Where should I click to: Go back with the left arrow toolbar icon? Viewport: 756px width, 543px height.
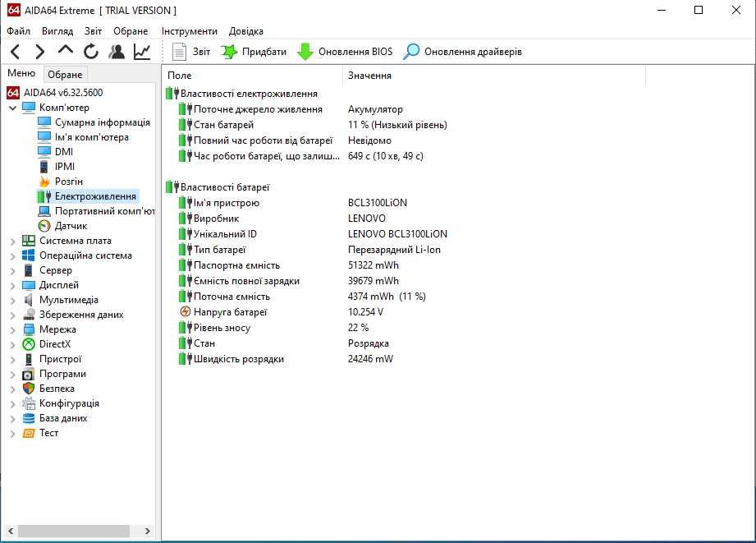[15, 52]
